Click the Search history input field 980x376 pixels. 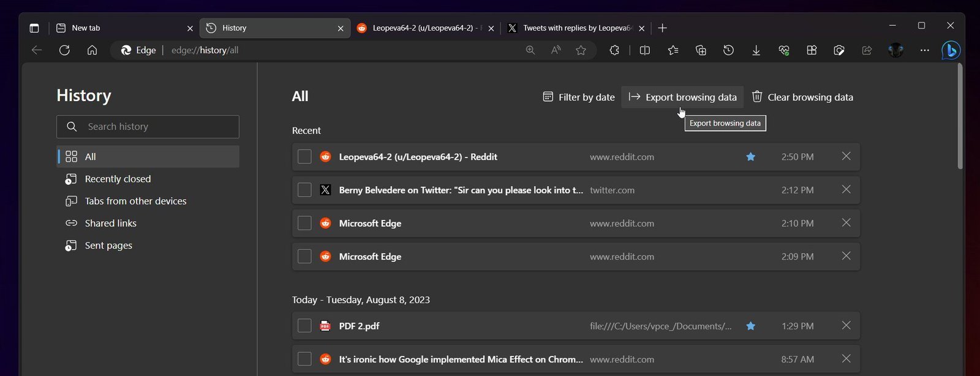(x=148, y=127)
